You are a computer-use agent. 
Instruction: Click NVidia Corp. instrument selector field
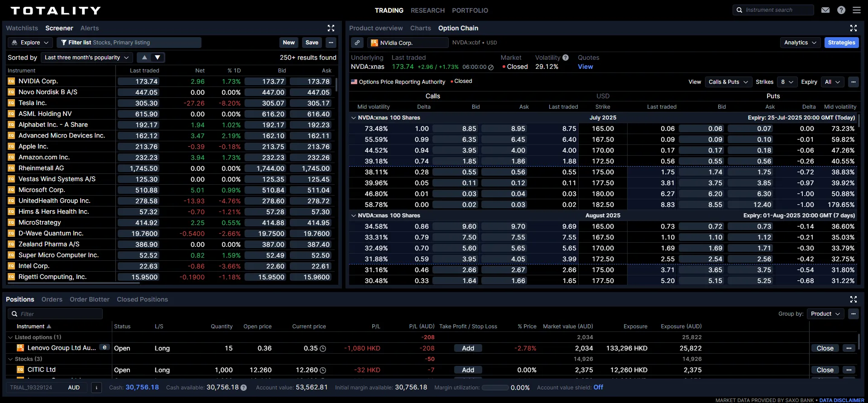pos(408,43)
